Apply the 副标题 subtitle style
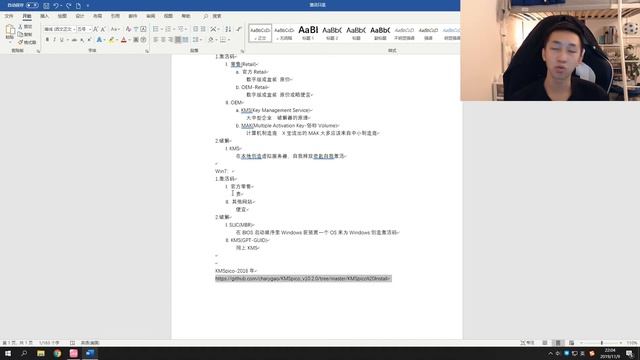This screenshot has width=640, height=360. point(380,33)
